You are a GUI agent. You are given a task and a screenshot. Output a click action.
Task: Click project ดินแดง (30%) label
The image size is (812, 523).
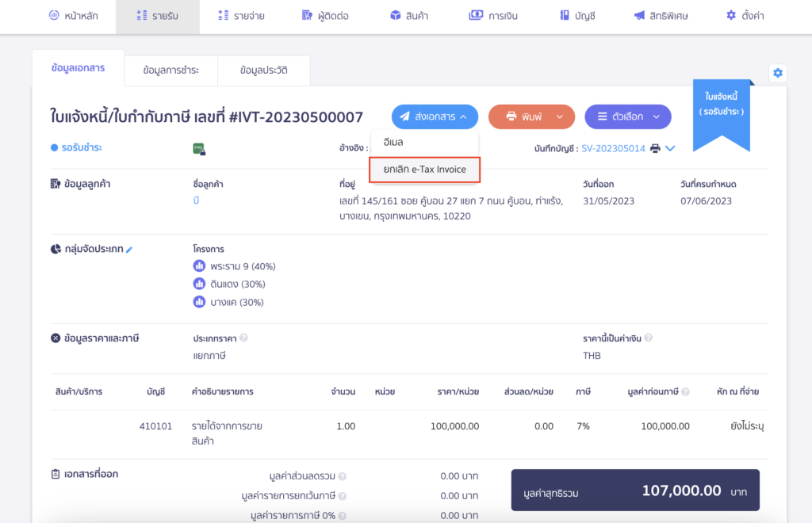click(x=238, y=284)
